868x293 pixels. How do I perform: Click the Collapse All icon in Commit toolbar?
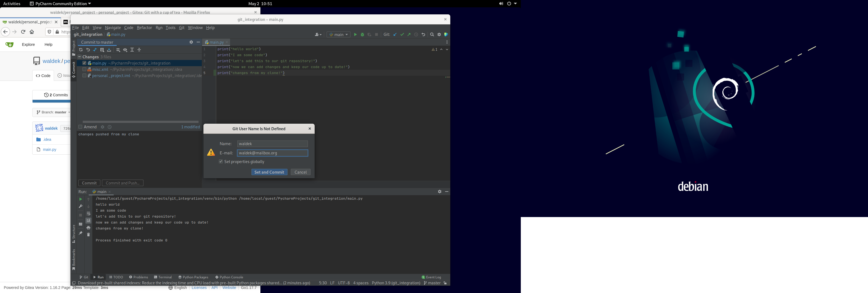coord(139,50)
